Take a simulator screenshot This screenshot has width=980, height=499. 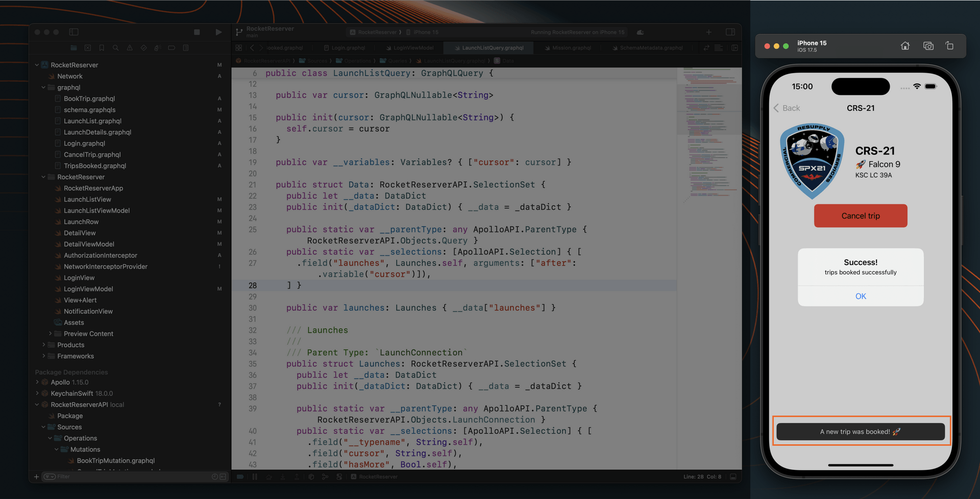click(928, 45)
